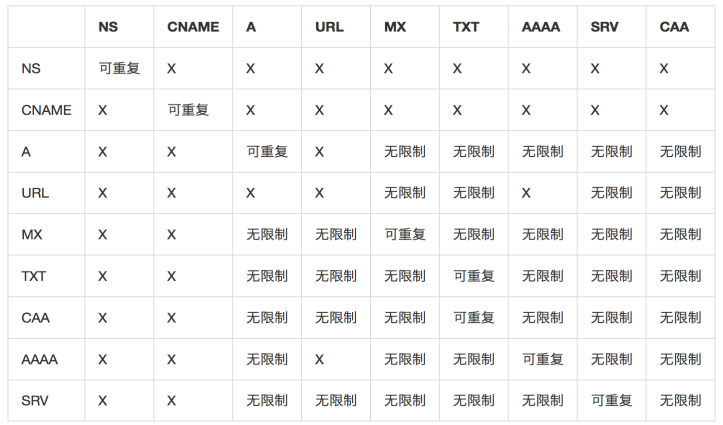This screenshot has height=425, width=723.
Task: Select the AAAA column header
Action: click(541, 27)
